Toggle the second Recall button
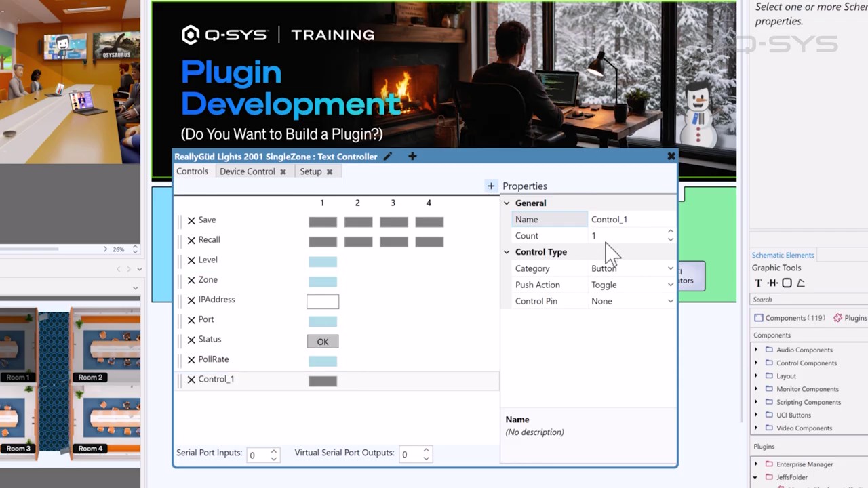This screenshot has width=868, height=488. point(358,242)
